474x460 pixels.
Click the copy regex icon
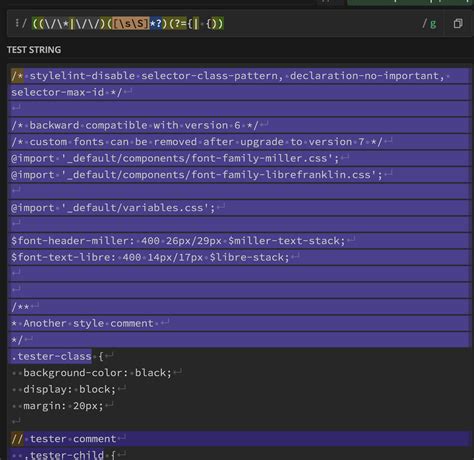(x=458, y=24)
